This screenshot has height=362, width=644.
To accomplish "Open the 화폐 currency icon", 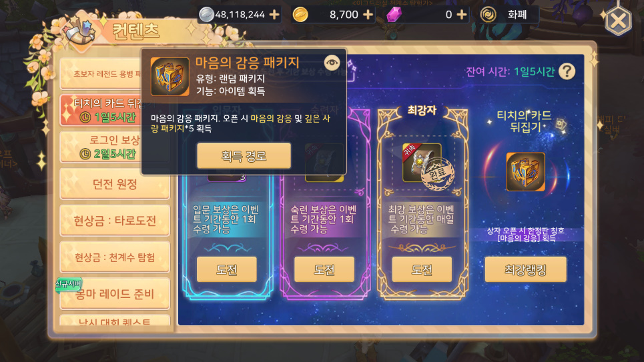I will 488,15.
